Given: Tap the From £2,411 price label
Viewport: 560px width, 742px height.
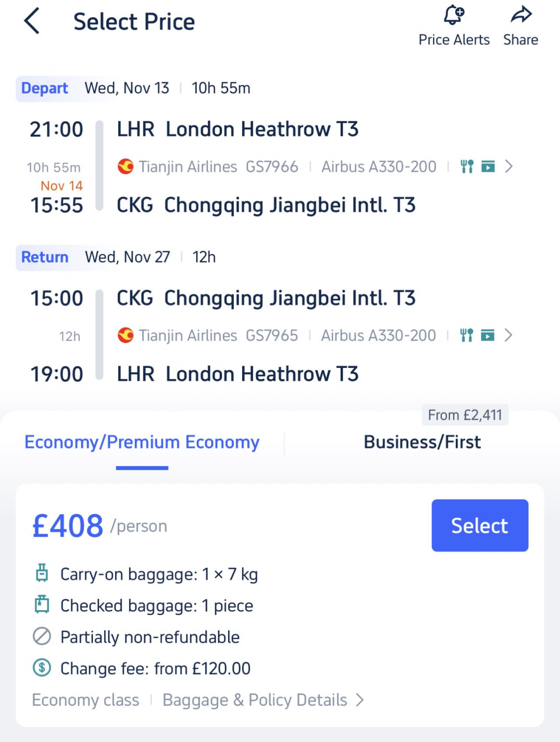Looking at the screenshot, I should tap(465, 415).
